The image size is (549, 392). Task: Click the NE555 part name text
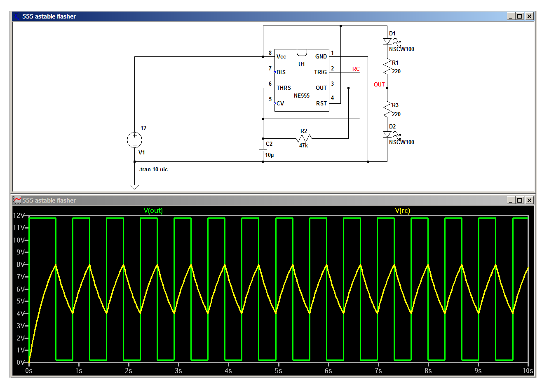click(x=302, y=96)
